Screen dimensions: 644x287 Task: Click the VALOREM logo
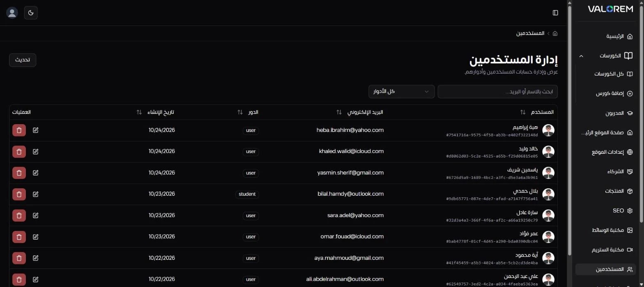(610, 9)
